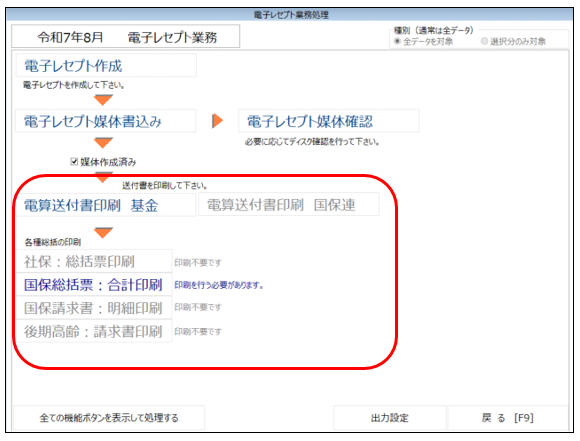Click orange down arrow above 各種総括の印刷
Screen dimensions: 580x441
(x=103, y=232)
